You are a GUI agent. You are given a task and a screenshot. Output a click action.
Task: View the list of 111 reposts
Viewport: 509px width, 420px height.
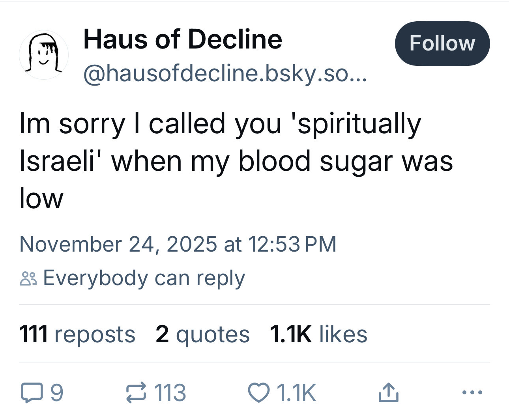pos(77,334)
